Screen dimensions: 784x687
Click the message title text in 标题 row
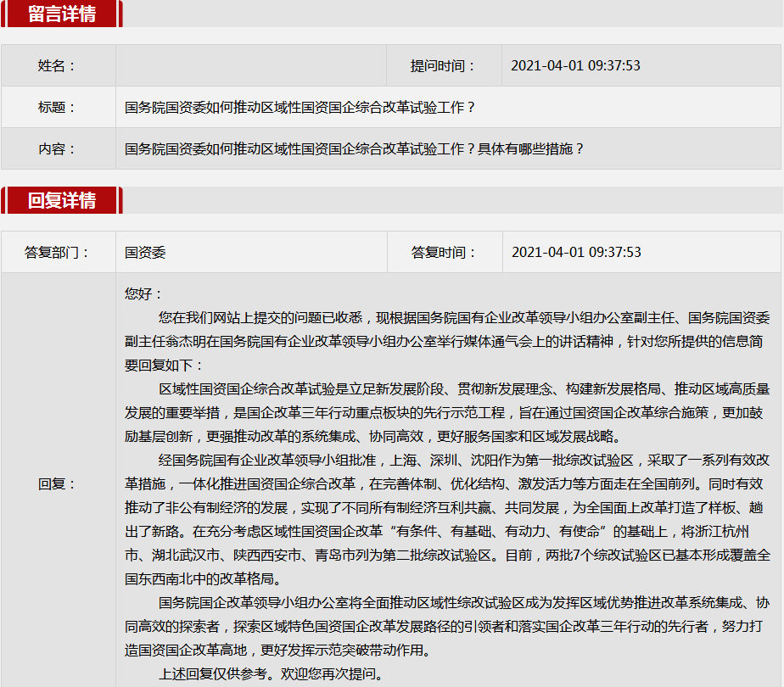[300, 108]
